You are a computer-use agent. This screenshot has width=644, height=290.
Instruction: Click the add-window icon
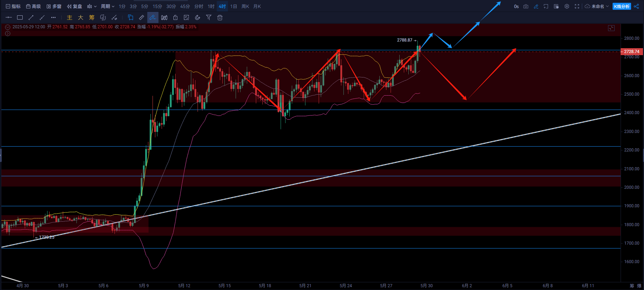point(546,6)
